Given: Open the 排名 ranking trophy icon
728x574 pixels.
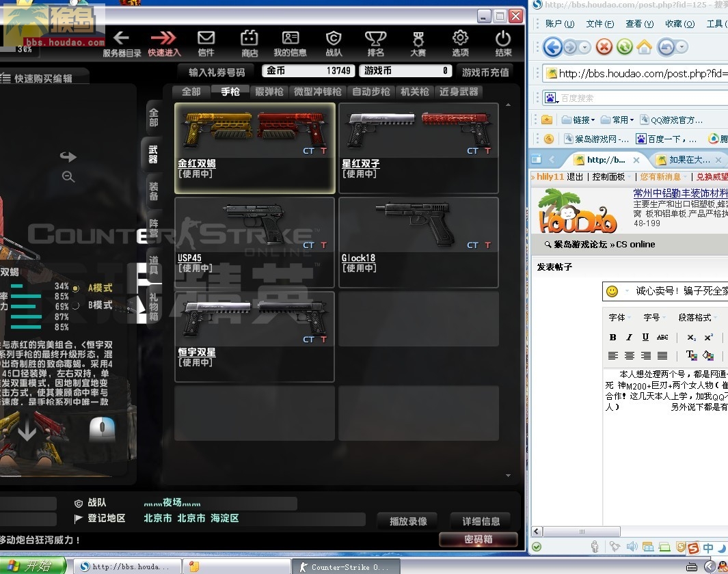Looking at the screenshot, I should point(375,44).
